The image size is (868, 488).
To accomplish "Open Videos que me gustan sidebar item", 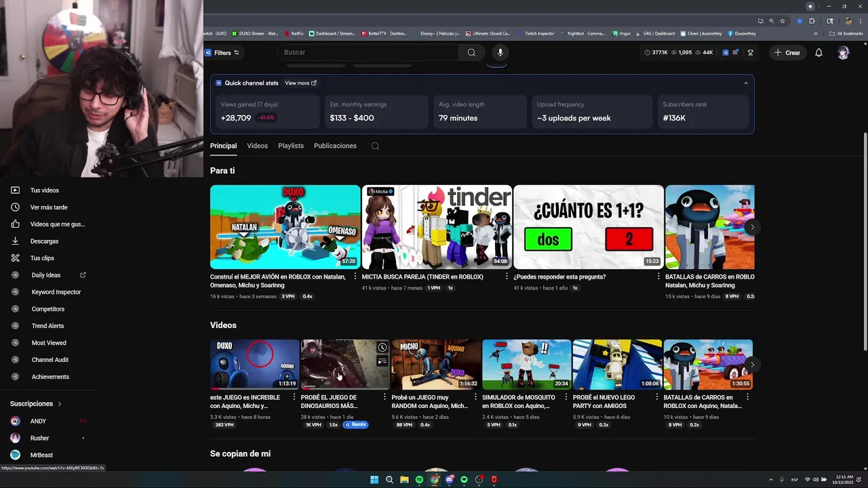I will pyautogui.click(x=58, y=224).
